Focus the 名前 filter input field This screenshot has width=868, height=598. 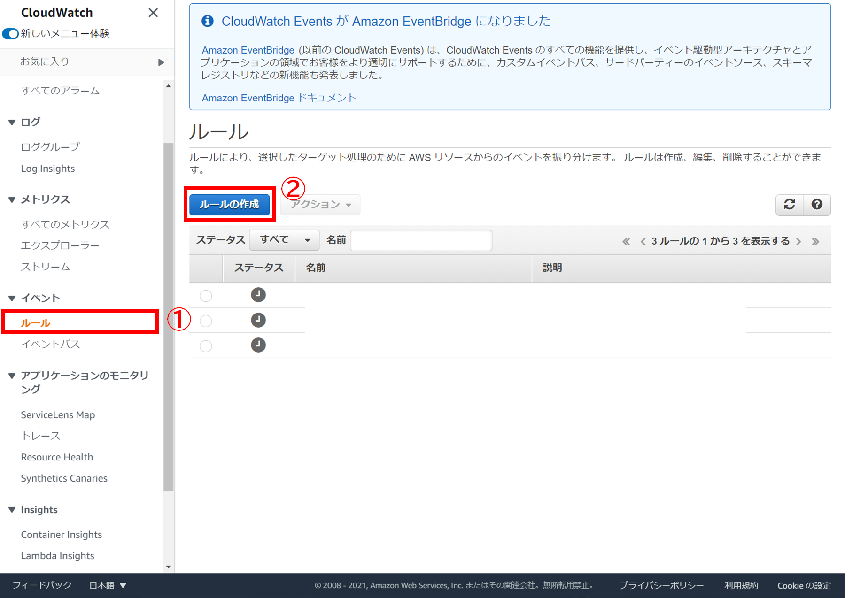pyautogui.click(x=421, y=240)
